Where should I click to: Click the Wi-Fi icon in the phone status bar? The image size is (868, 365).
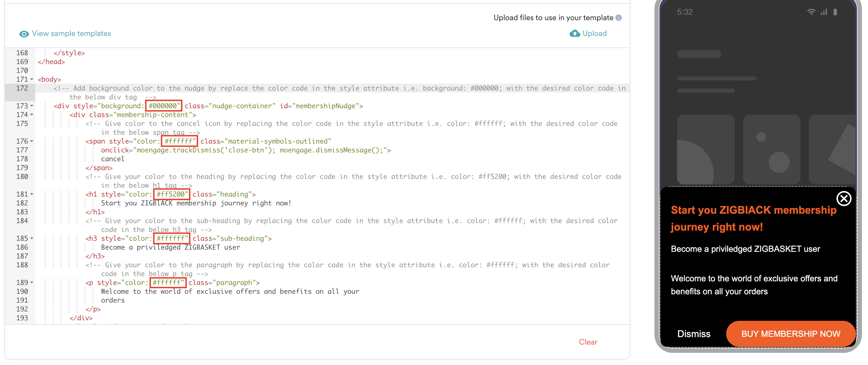tap(811, 12)
